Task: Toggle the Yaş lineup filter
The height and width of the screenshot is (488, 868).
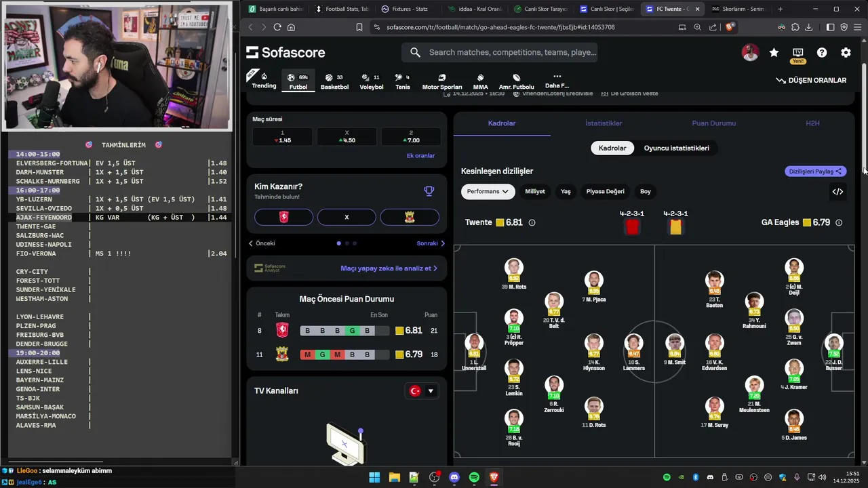Action: (x=566, y=192)
